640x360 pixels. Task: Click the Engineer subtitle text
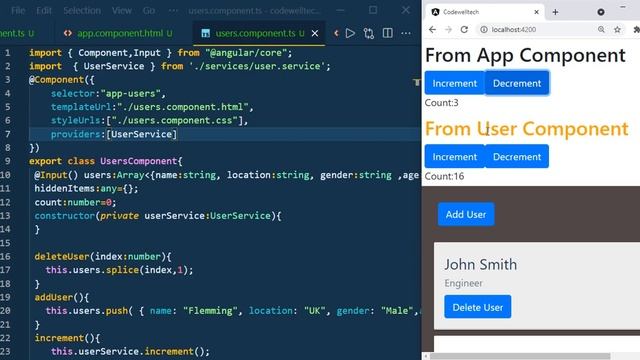[x=463, y=283]
